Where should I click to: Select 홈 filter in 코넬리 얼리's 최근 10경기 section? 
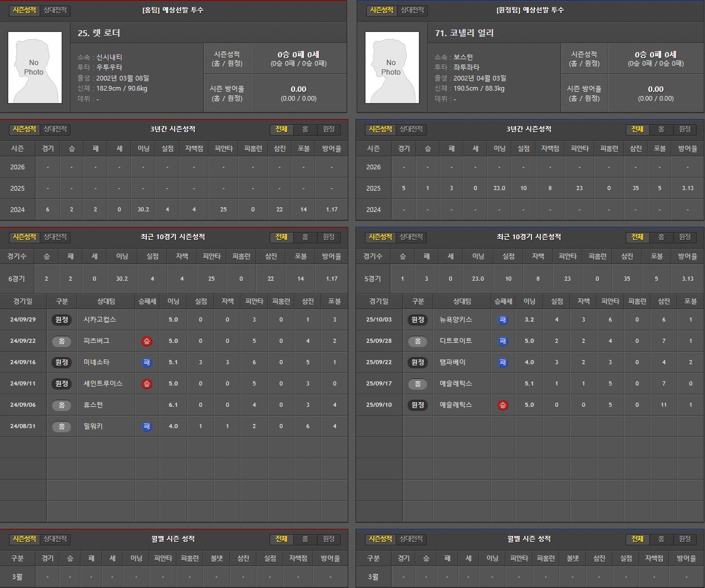click(661, 237)
